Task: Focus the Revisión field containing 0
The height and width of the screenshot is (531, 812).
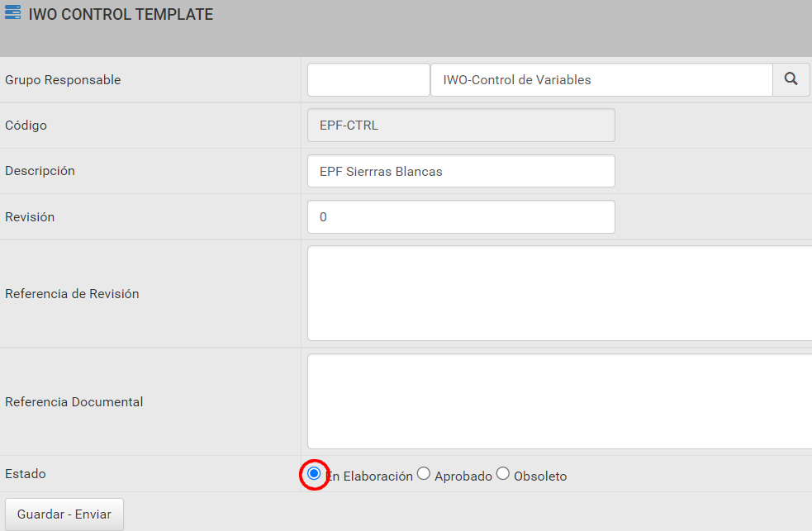Action: point(461,217)
